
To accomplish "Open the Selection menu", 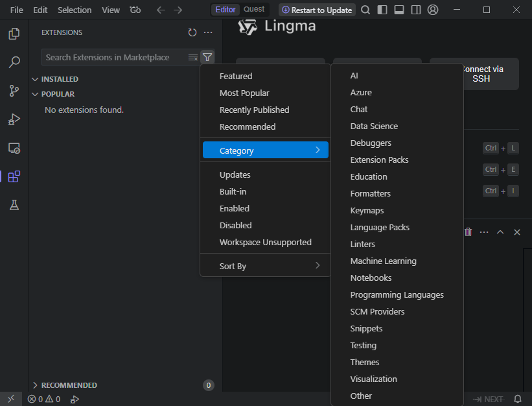I will pos(75,10).
